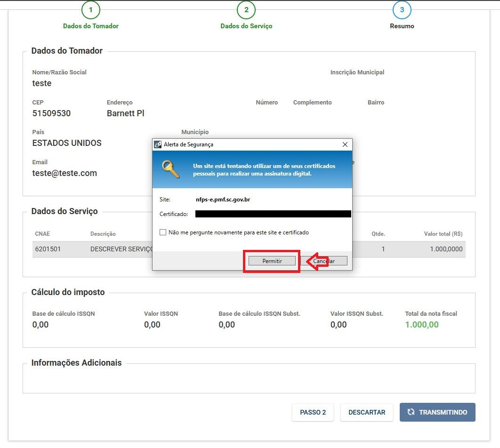Click the 'Valor total (R$)' column header
Image resolution: width=500 pixels, height=448 pixels.
click(443, 234)
